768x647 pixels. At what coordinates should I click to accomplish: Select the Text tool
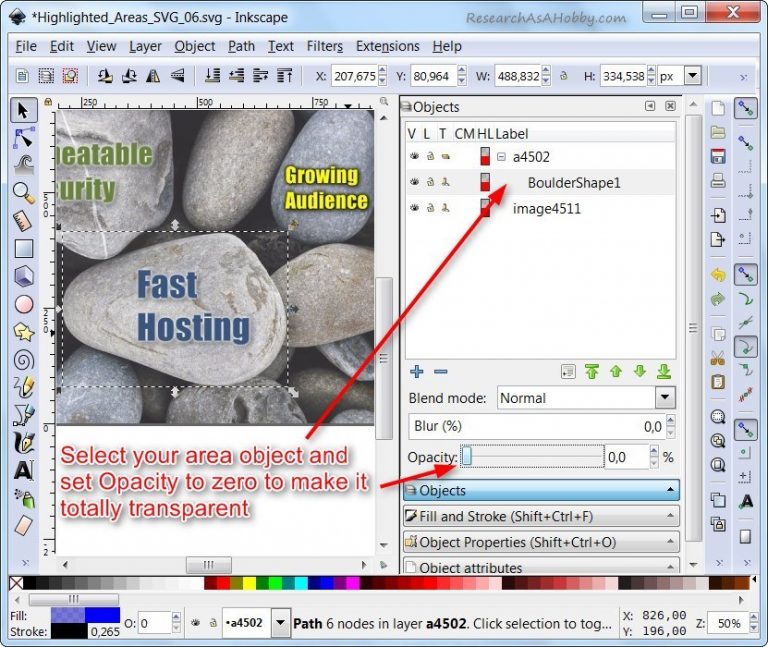click(x=24, y=471)
